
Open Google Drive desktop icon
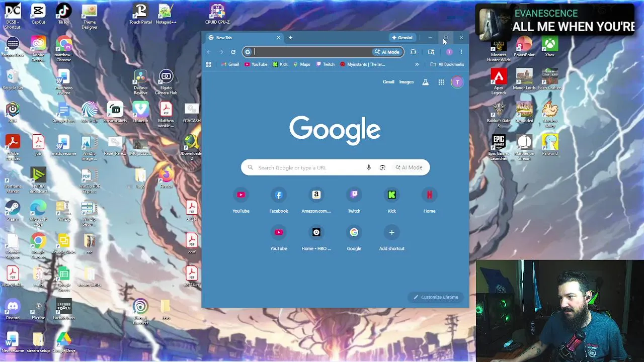64,342
